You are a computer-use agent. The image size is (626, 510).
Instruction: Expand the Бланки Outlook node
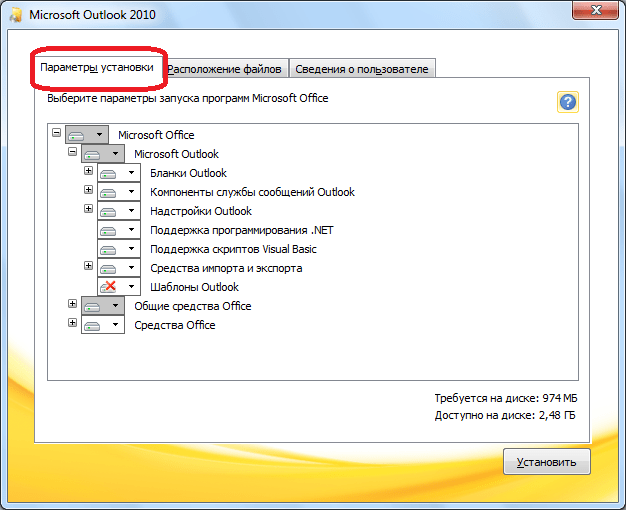pyautogui.click(x=88, y=171)
